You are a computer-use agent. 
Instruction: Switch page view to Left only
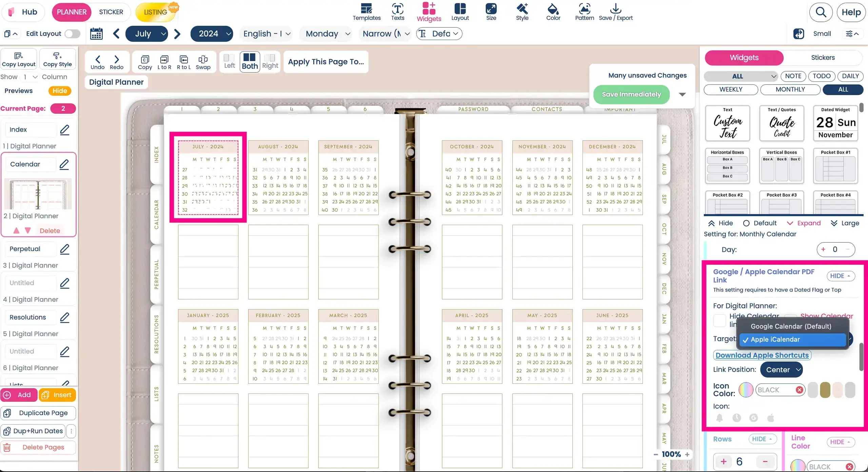coord(229,61)
